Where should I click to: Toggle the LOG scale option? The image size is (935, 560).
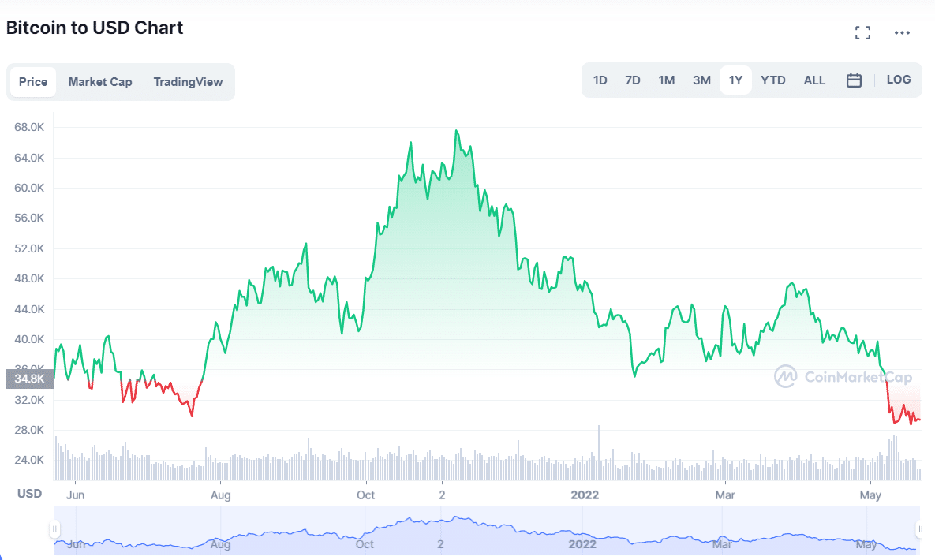(898, 80)
